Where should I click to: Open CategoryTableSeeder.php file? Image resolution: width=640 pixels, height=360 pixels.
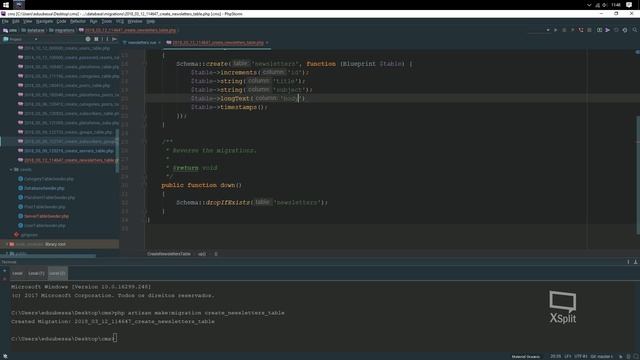(46, 179)
